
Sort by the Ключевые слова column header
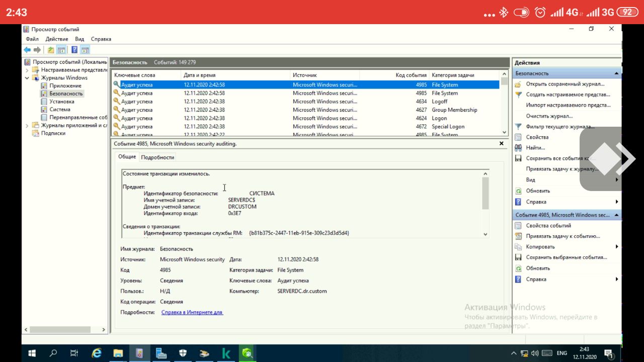click(146, 75)
